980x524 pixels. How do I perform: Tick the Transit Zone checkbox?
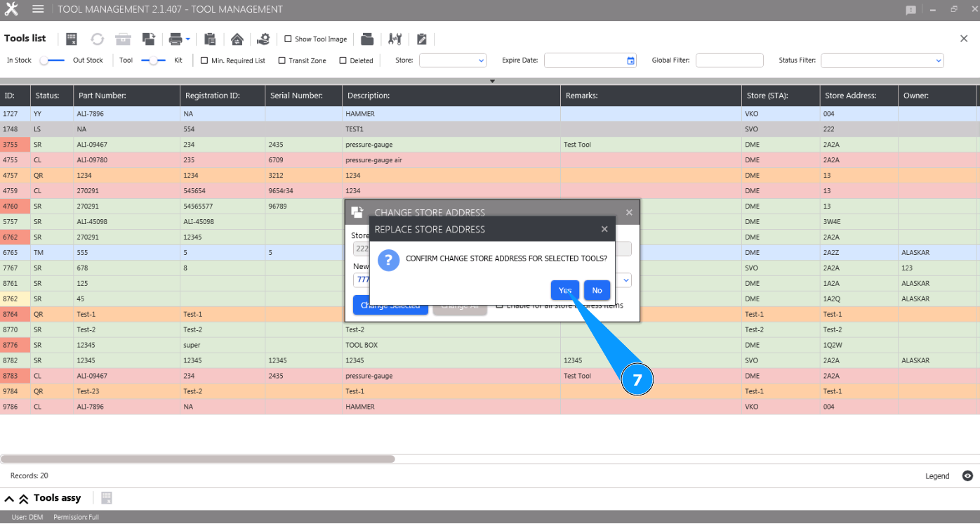(x=282, y=60)
